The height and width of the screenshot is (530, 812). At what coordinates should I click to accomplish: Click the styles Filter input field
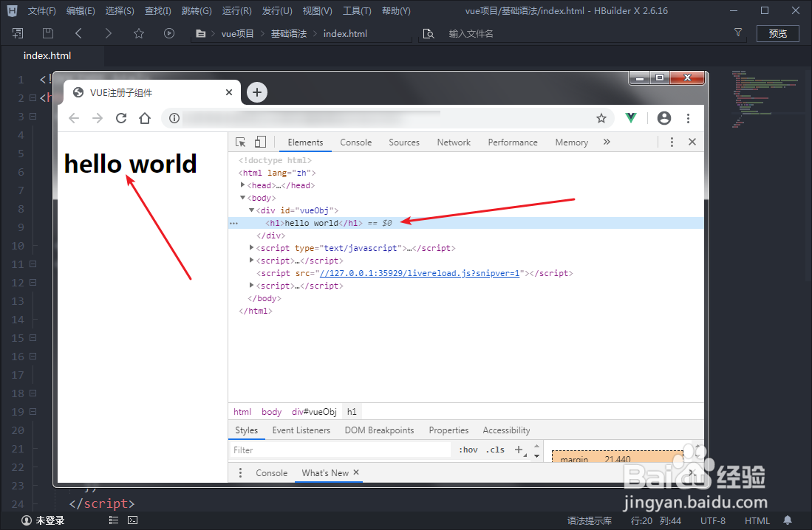click(340, 450)
